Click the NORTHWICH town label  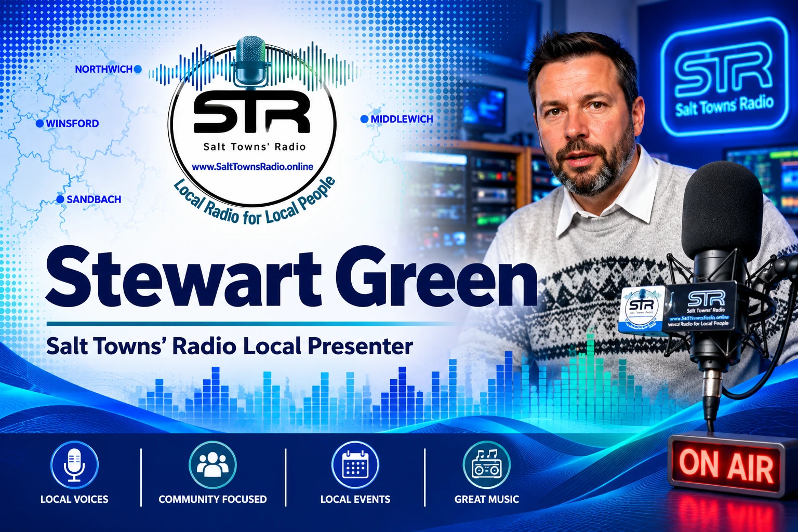pos(104,69)
